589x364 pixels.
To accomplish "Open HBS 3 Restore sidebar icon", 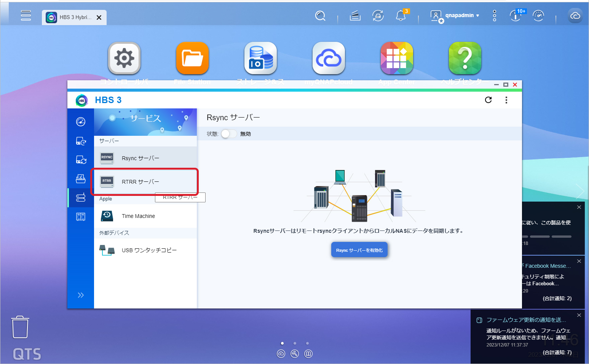I will pos(81,179).
